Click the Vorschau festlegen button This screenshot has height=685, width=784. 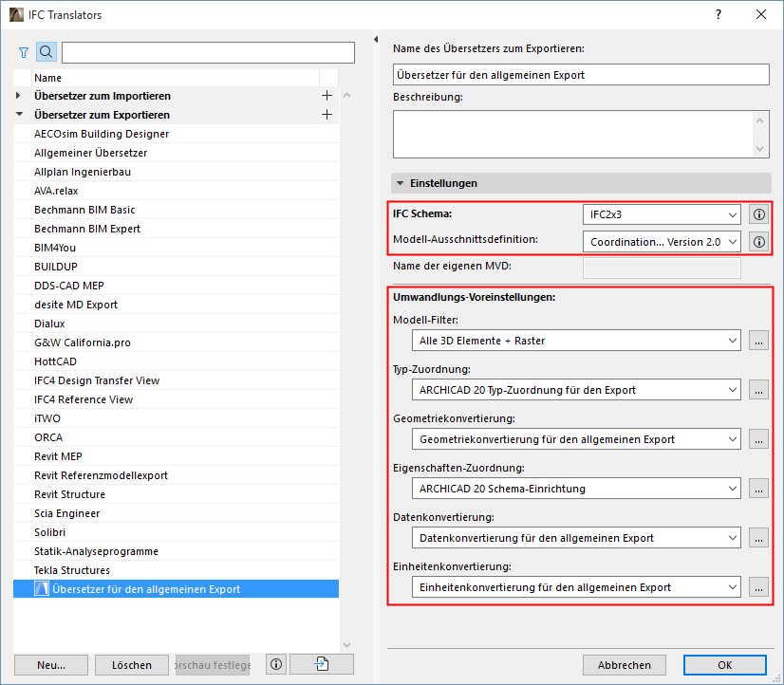(x=213, y=665)
